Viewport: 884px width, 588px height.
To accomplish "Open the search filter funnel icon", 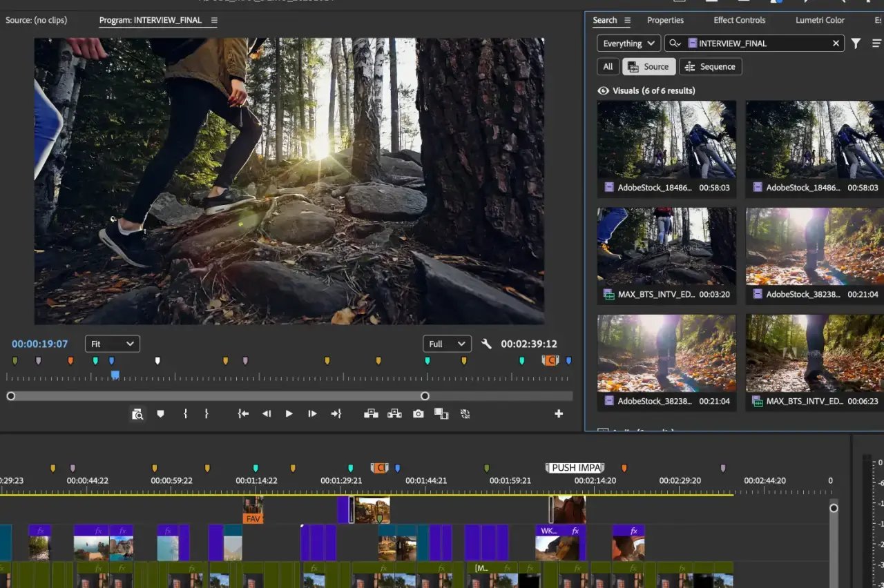I will click(x=856, y=43).
